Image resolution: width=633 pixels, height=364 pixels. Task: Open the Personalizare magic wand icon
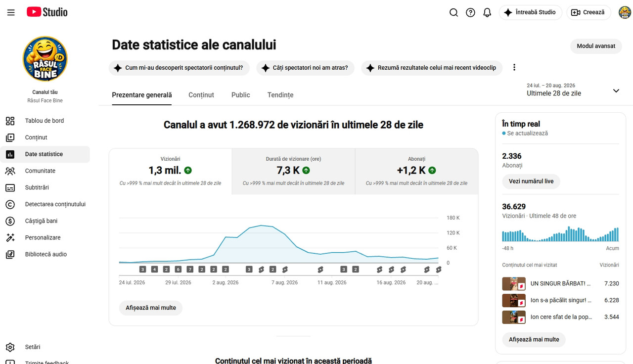[10, 238]
